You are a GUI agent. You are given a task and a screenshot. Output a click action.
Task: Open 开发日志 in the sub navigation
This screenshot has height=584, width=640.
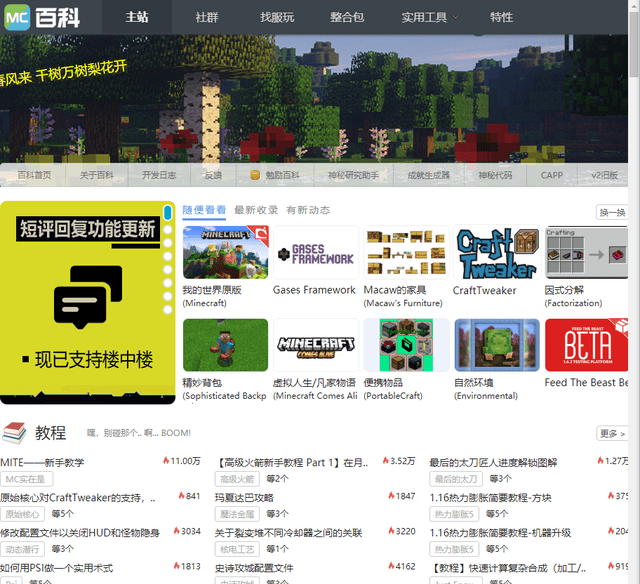159,175
